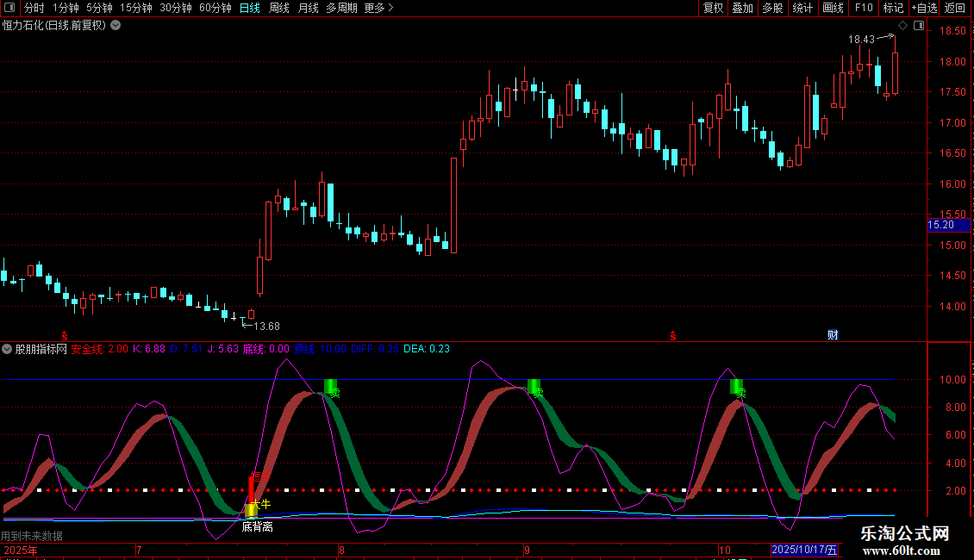Click the 复权 button

[x=714, y=9]
